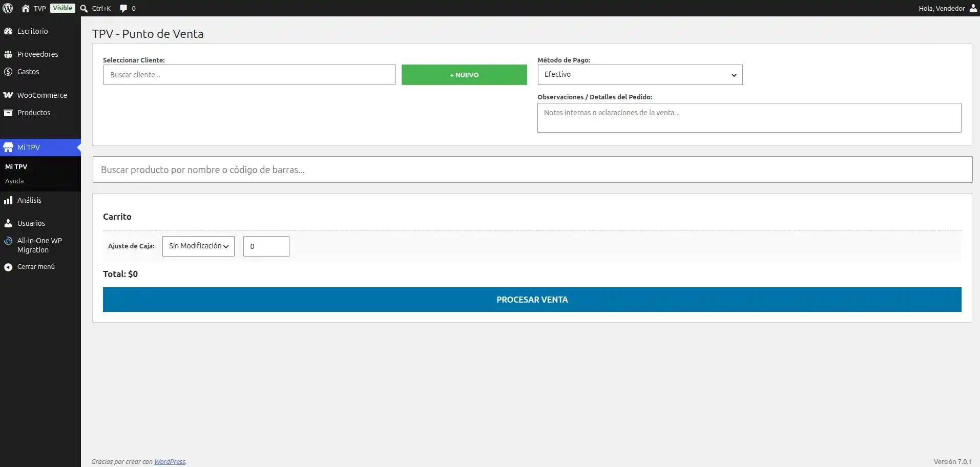Collapse sidebar with Cerrar menú icon
This screenshot has height=467, width=980.
[x=8, y=267]
